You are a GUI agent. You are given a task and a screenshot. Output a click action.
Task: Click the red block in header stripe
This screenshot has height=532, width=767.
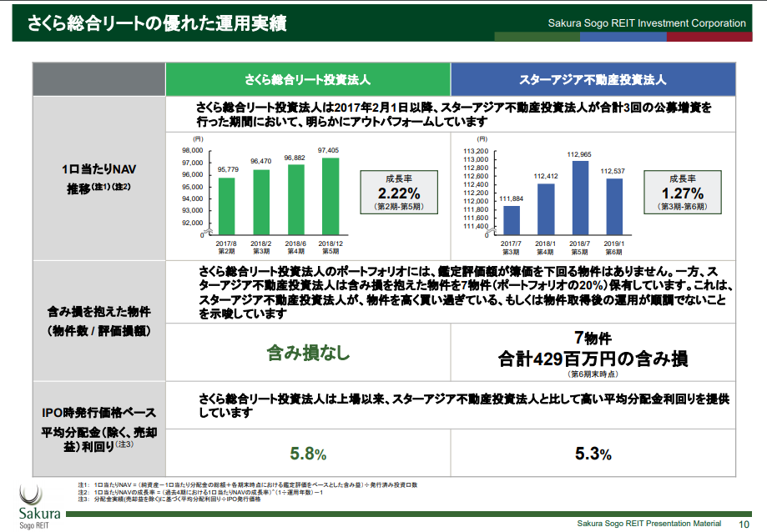pyautogui.click(x=709, y=37)
